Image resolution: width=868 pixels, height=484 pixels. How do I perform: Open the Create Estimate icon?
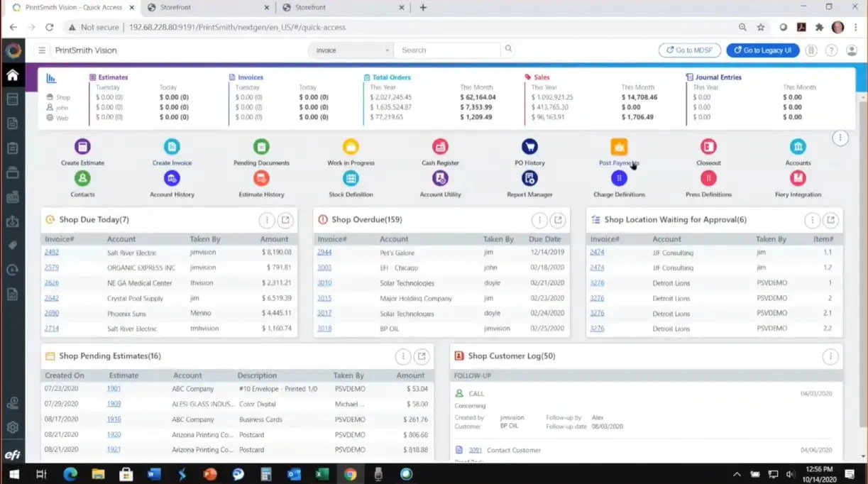[82, 147]
